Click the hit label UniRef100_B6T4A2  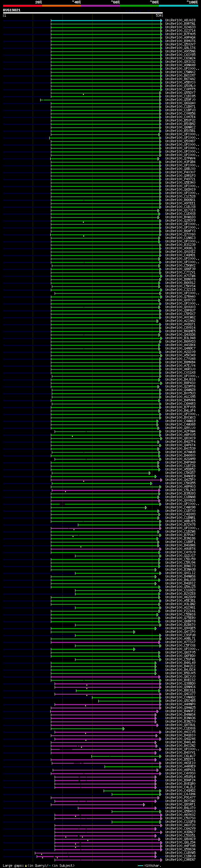point(180,79)
